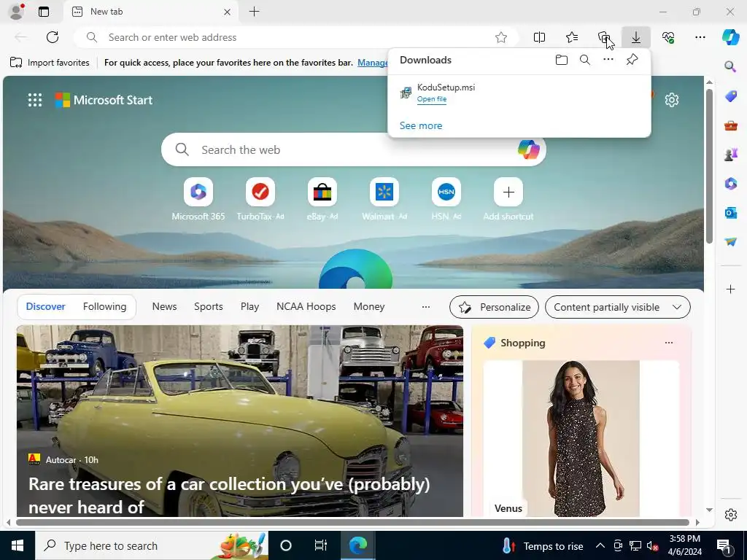Open the Play tab
Screen dimensions: 747x560
(x=249, y=307)
